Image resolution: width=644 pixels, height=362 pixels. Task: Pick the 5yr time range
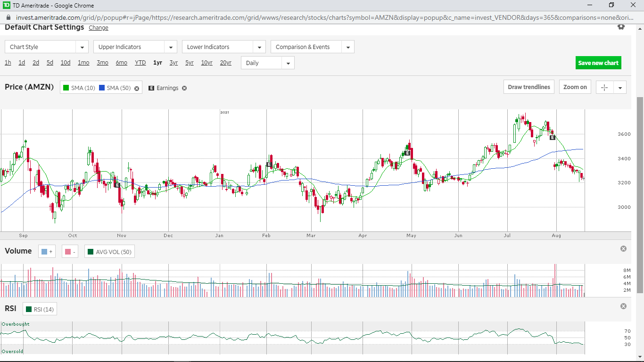pos(190,63)
